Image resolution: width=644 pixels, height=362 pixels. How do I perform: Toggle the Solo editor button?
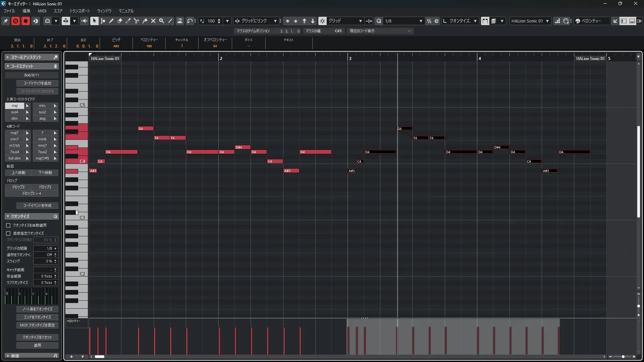[x=15, y=21]
